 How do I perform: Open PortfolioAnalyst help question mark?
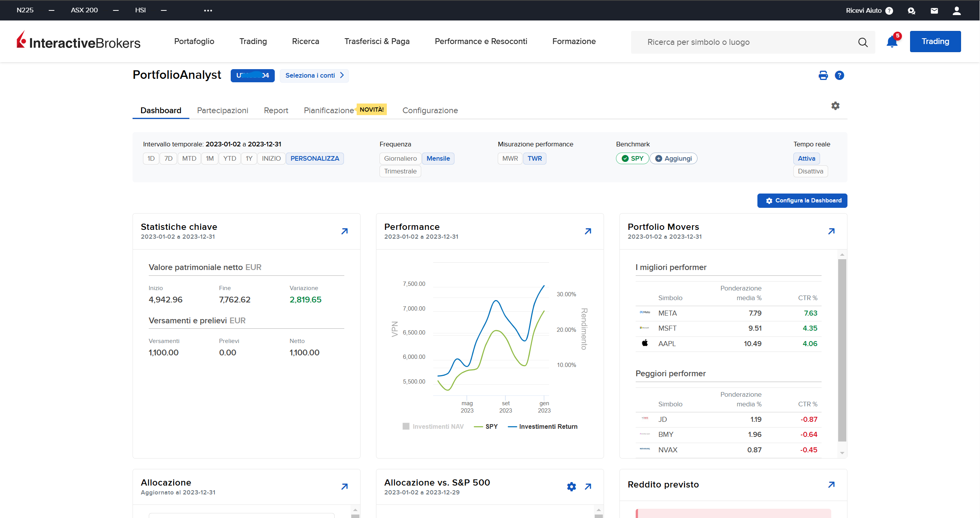pos(839,75)
